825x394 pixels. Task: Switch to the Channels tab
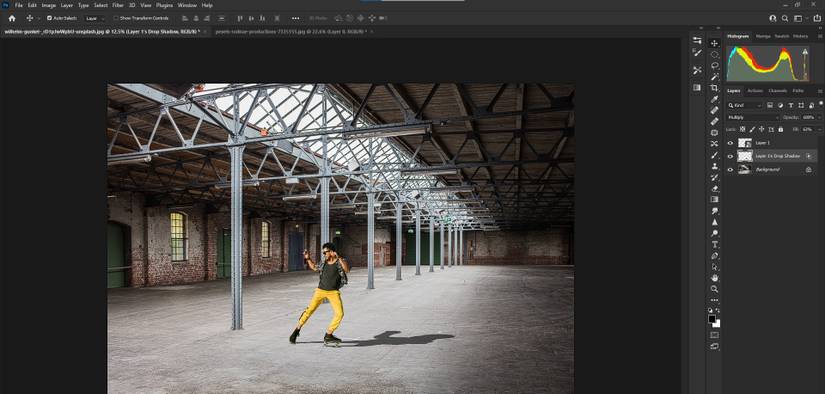[x=777, y=91]
